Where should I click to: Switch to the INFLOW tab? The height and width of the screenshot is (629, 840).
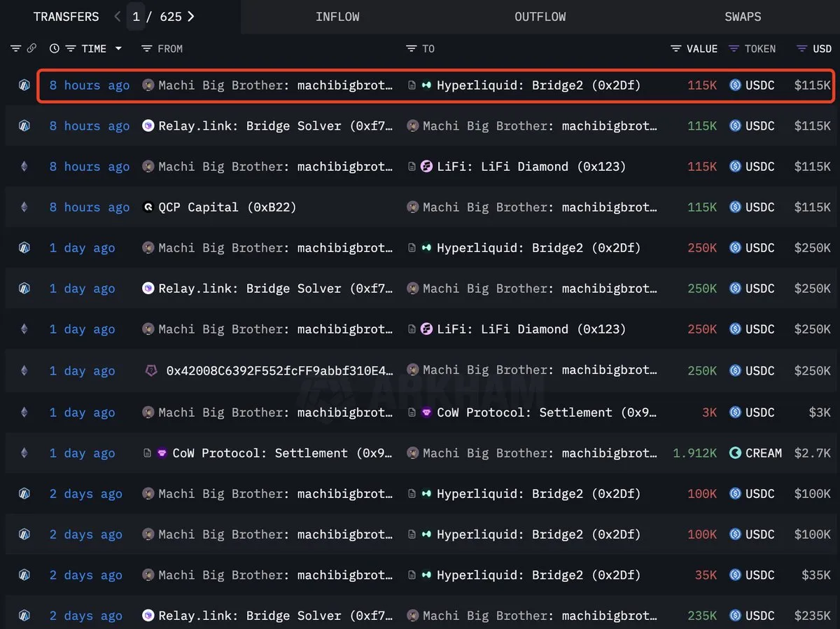[x=337, y=17]
